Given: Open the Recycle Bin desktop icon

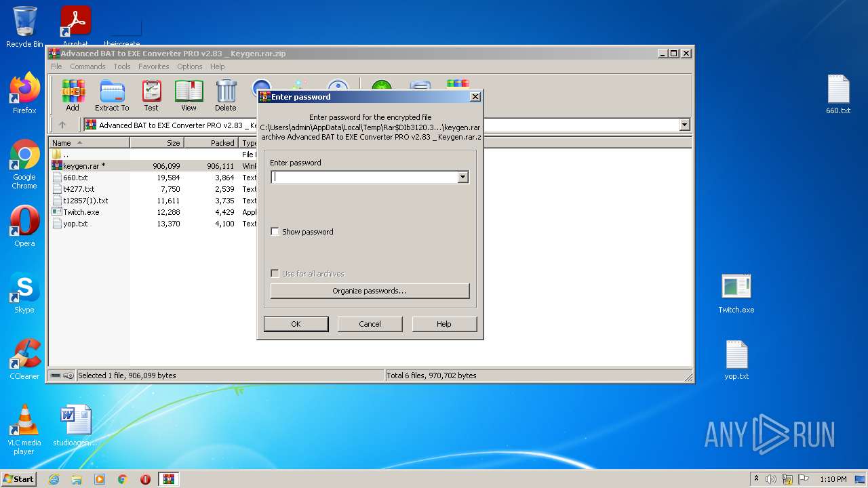Looking at the screenshot, I should coord(24,27).
